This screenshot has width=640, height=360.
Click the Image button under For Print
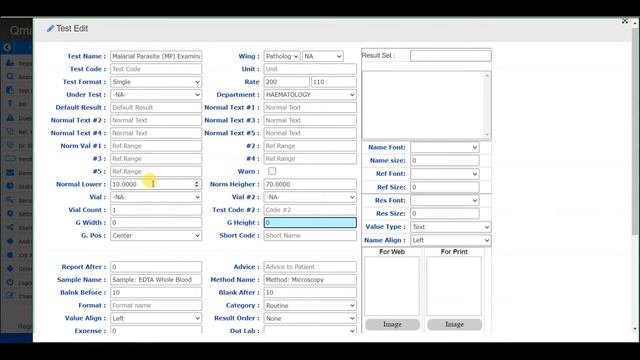(x=454, y=324)
